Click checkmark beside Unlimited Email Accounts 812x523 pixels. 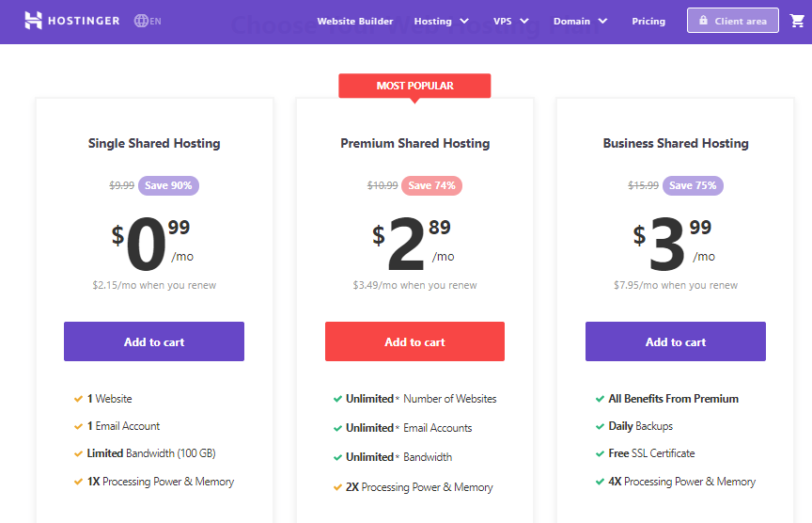click(337, 428)
